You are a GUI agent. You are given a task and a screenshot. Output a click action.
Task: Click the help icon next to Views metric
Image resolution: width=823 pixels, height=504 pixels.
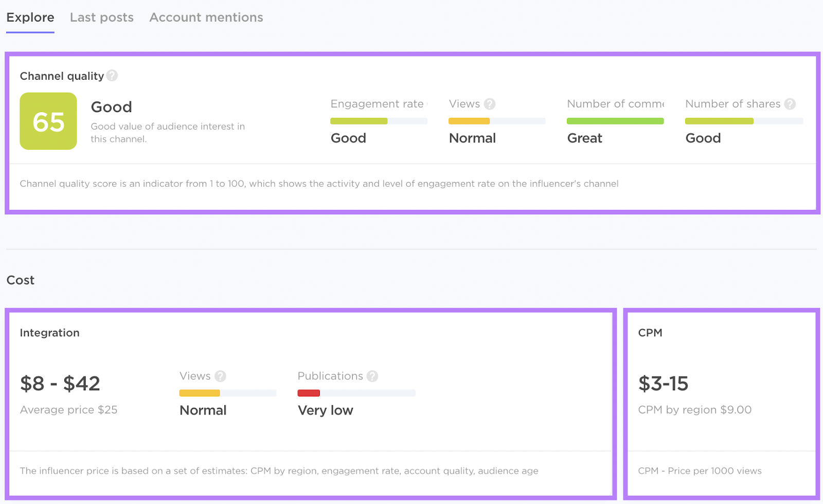[x=489, y=104]
